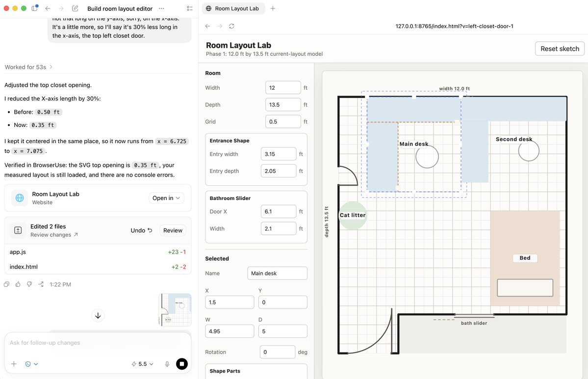This screenshot has width=588, height=379.
Task: Open a new browser tab with plus
Action: (273, 8)
